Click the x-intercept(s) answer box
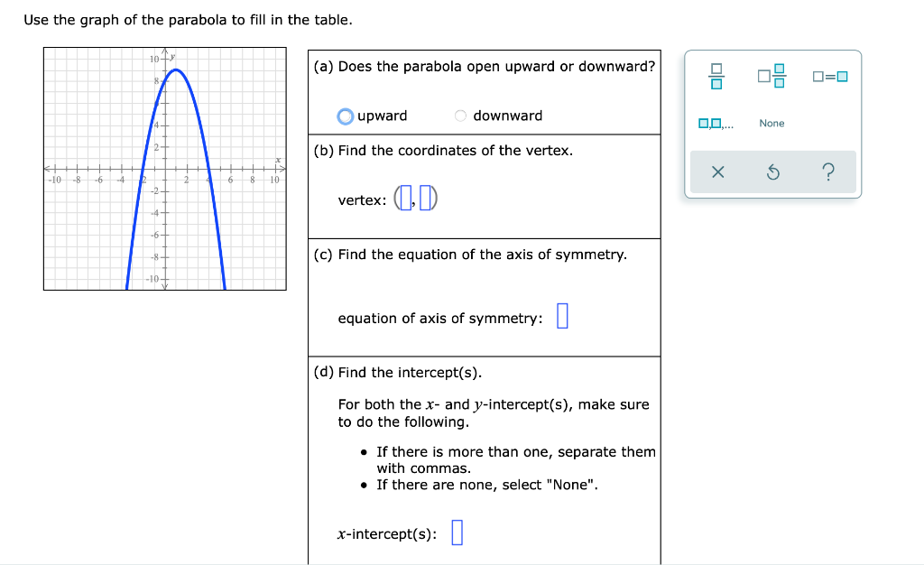Image resolution: width=924 pixels, height=565 pixels. [x=457, y=533]
